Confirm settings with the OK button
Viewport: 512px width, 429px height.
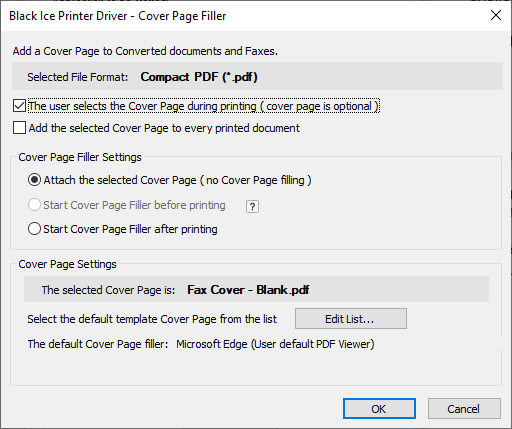point(379,409)
